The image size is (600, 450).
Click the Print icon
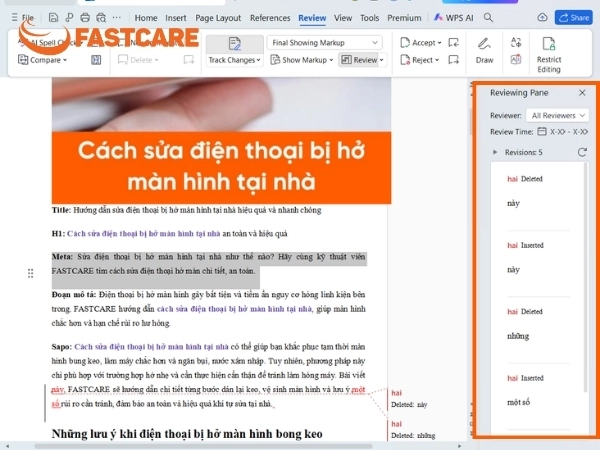click(85, 18)
